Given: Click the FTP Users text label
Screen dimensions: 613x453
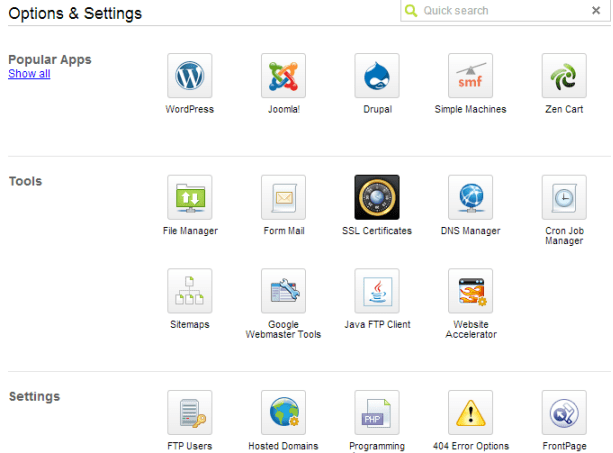Looking at the screenshot, I should tap(190, 446).
